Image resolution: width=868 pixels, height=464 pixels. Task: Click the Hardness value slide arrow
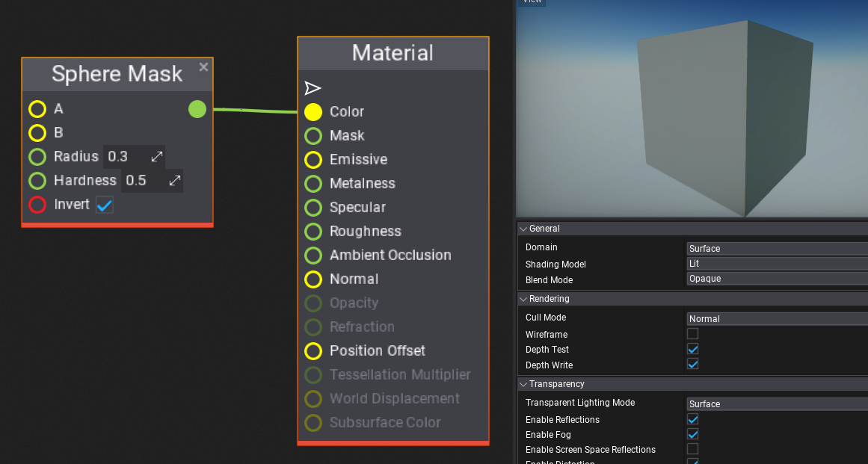175,180
